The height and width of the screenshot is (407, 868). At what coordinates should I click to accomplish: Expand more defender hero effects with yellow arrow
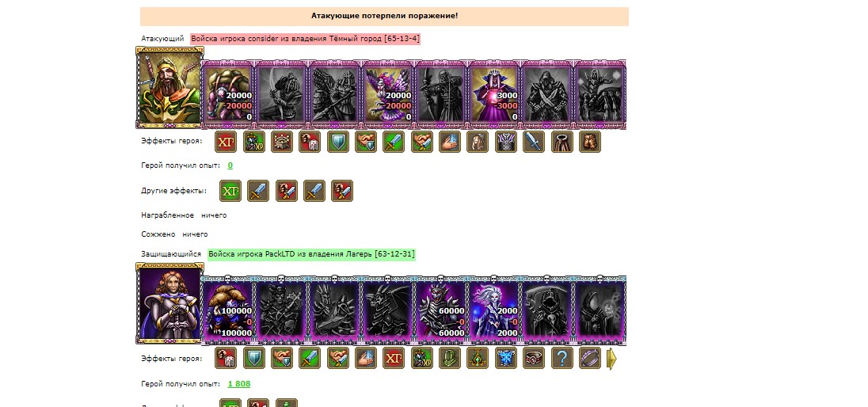coord(611,358)
